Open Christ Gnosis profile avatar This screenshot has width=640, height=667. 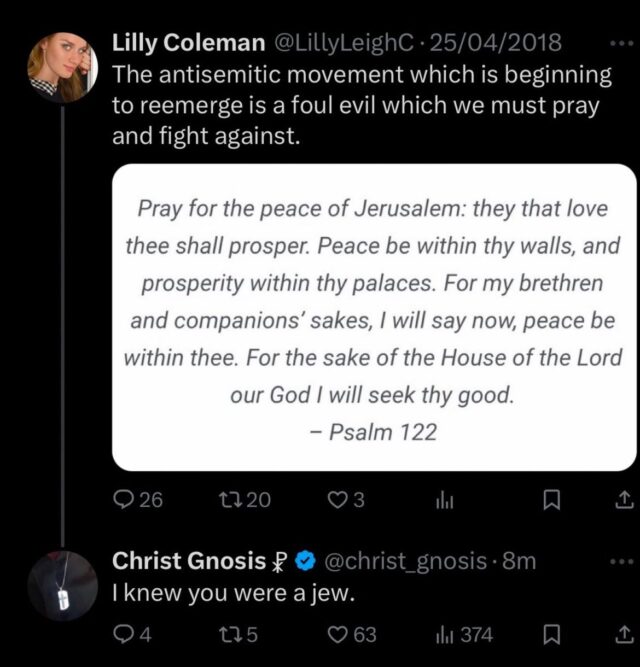point(61,586)
